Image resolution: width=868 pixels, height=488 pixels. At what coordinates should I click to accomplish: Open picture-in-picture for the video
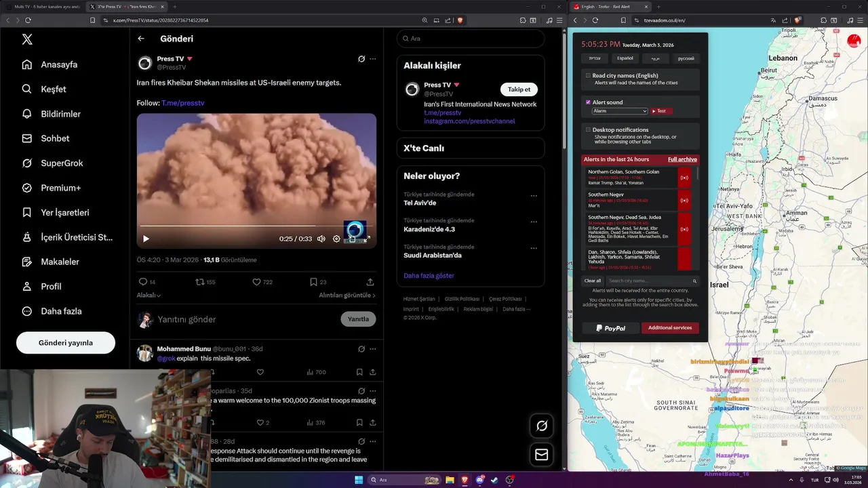click(351, 239)
